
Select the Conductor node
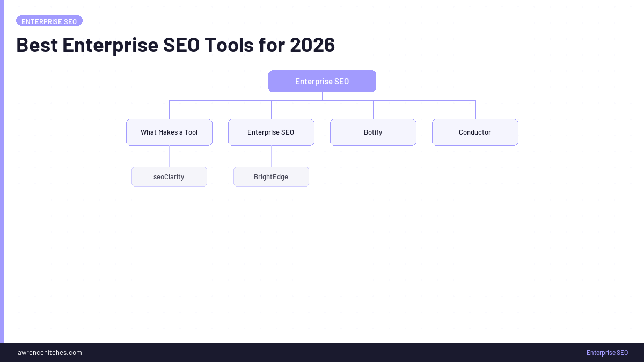475,132
